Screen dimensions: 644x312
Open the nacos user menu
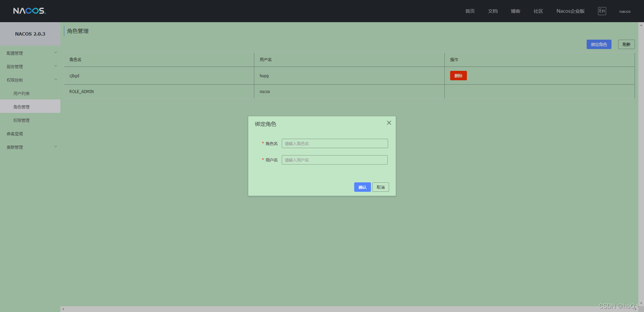coord(625,11)
